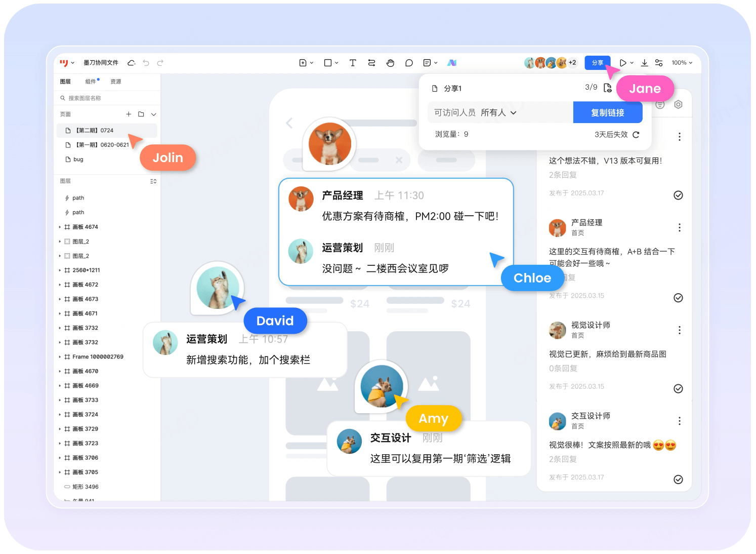
Task: Start presentation with the play icon
Action: pyautogui.click(x=623, y=63)
